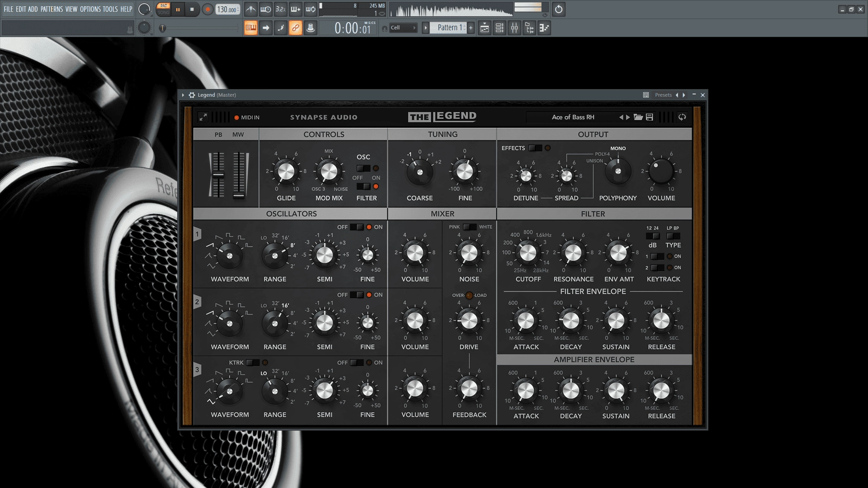Click the filter CUTOFF knob

(x=528, y=253)
